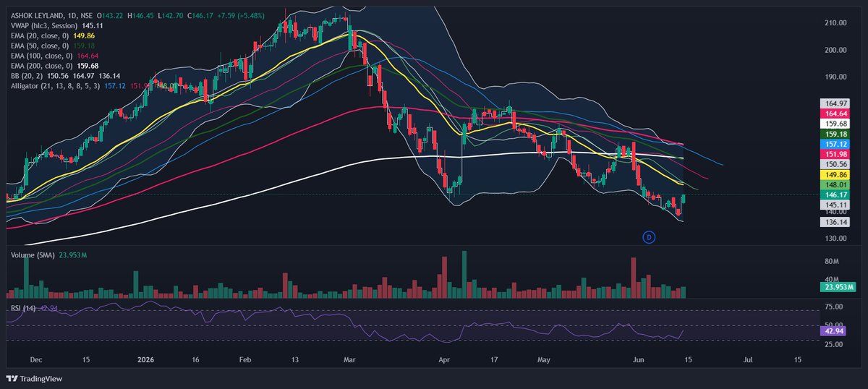Click the dividend "D" marker below the chart
This screenshot has height=389, width=868.
[649, 237]
